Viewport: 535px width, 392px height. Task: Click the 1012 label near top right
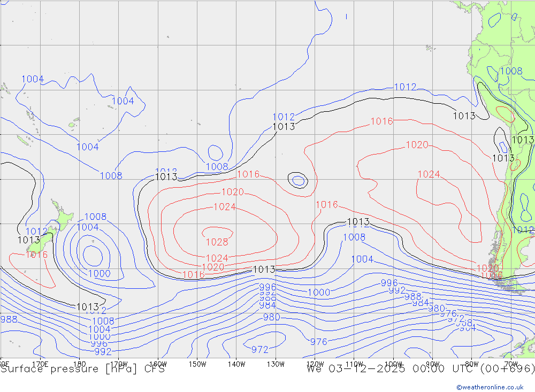405,87
